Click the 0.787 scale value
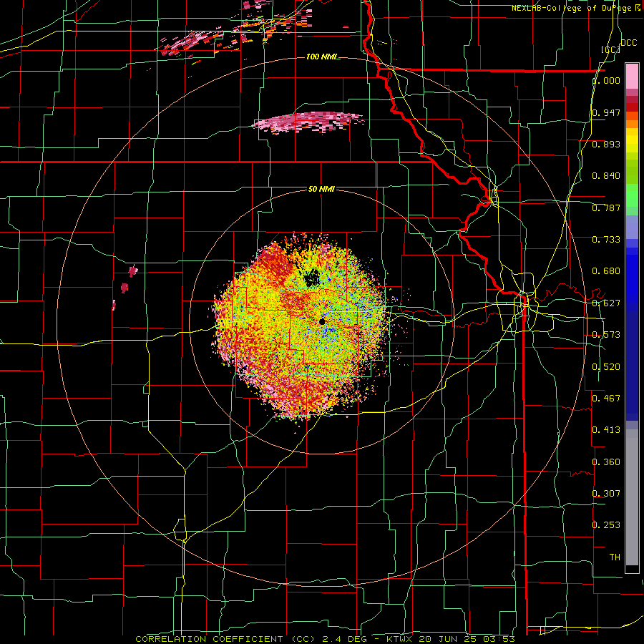The height and width of the screenshot is (644, 644). 606,208
